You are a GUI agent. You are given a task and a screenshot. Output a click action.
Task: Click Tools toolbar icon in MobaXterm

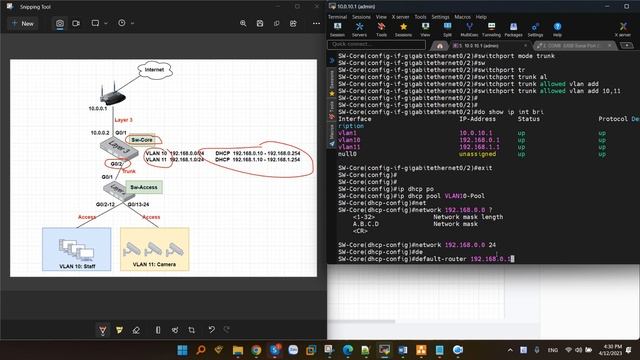(381, 29)
